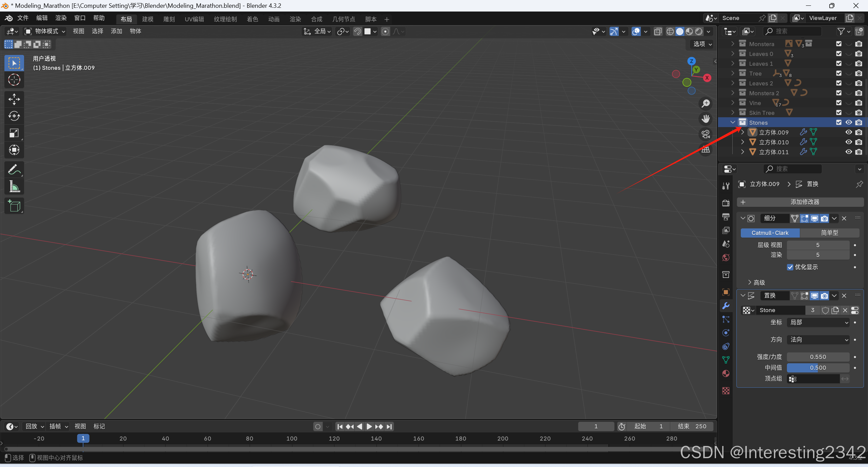This screenshot has height=467, width=868.
Task: Click the 中间值 0.500 slider
Action: tap(818, 368)
